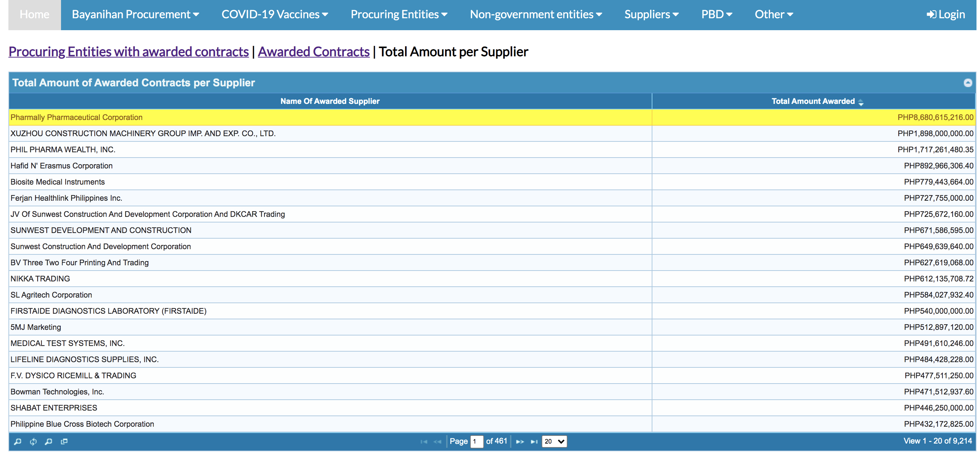Click the page number input field
Image resolution: width=980 pixels, height=459 pixels.
click(477, 441)
